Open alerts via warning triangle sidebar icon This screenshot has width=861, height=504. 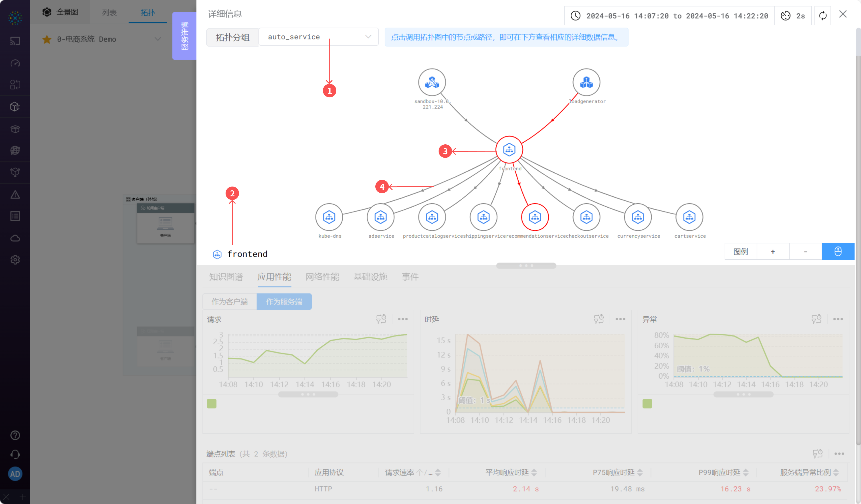(x=15, y=195)
